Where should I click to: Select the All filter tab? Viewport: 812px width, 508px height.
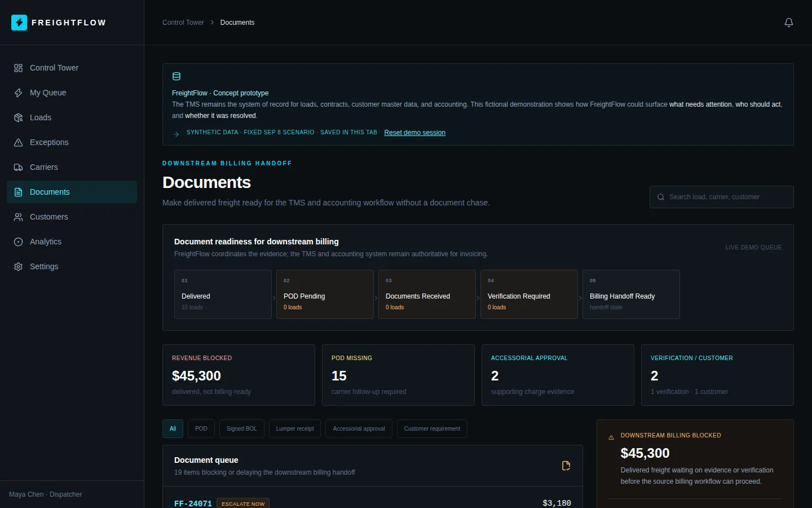[x=173, y=429]
